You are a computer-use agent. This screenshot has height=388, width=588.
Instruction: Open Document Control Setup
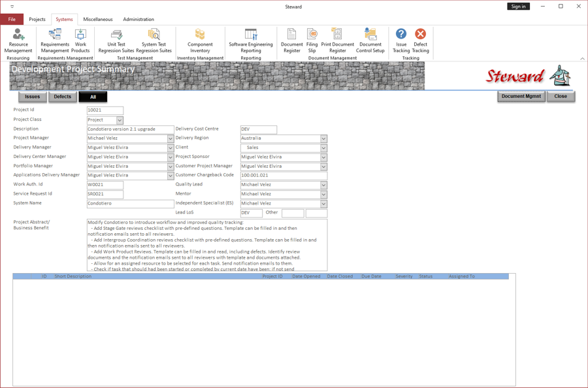[x=370, y=40]
